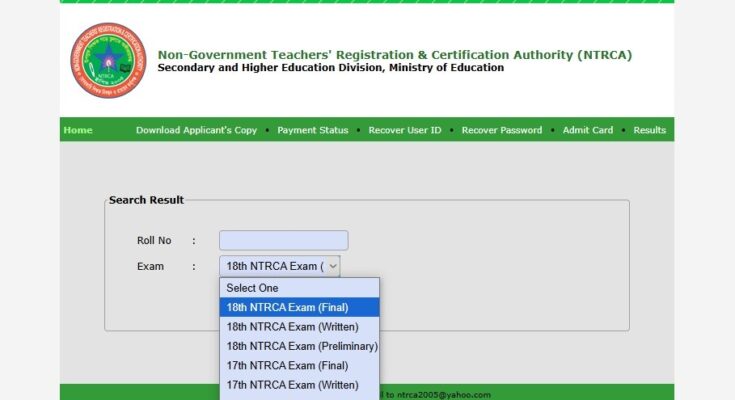735x400 pixels.
Task: Select 18th NTRCA Exam (Preliminary) option
Action: point(300,346)
